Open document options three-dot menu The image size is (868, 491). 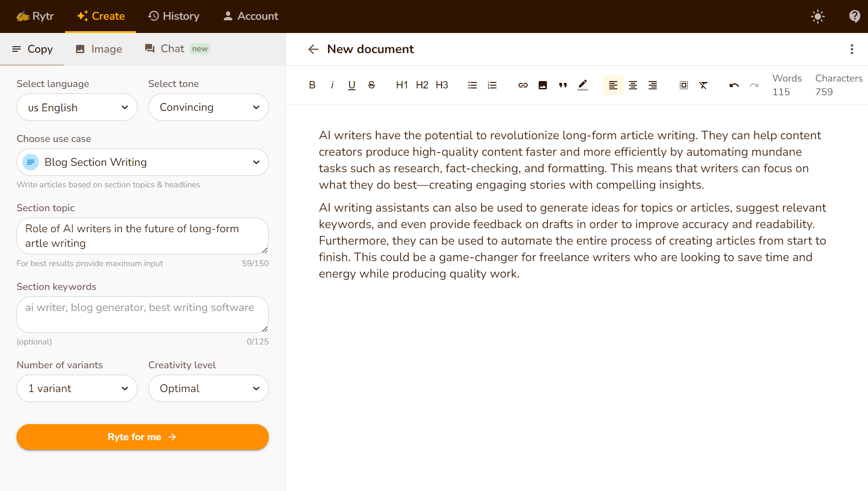point(852,49)
